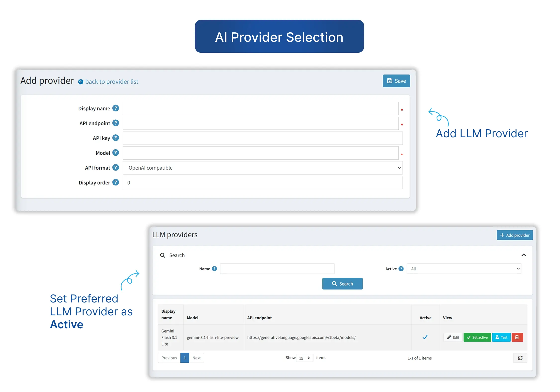Focus the API endpoint input field

[x=261, y=123]
